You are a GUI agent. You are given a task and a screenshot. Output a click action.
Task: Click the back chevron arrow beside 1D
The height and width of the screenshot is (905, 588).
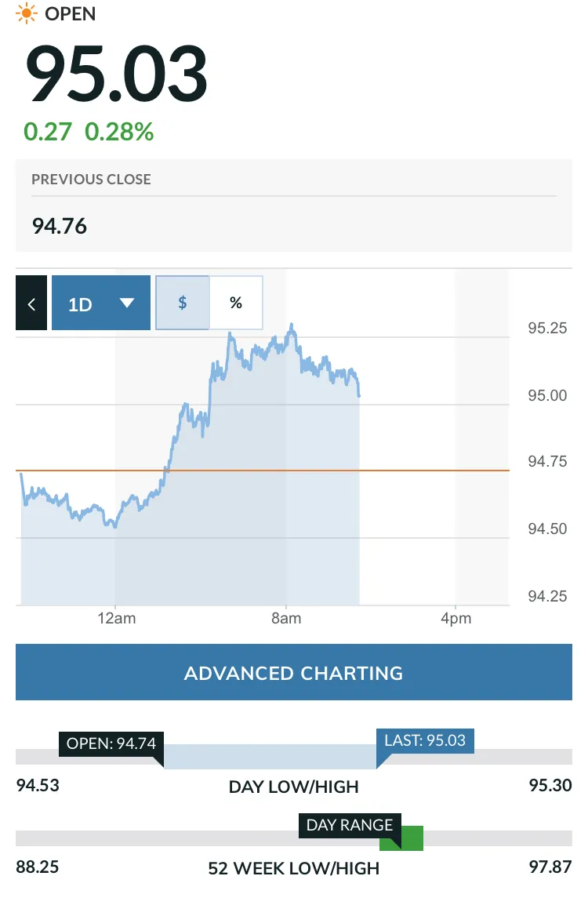pyautogui.click(x=31, y=303)
